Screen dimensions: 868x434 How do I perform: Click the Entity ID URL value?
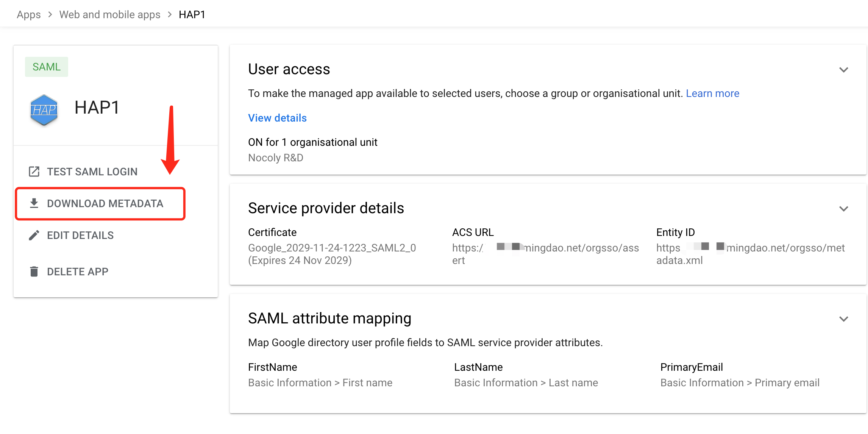click(750, 254)
